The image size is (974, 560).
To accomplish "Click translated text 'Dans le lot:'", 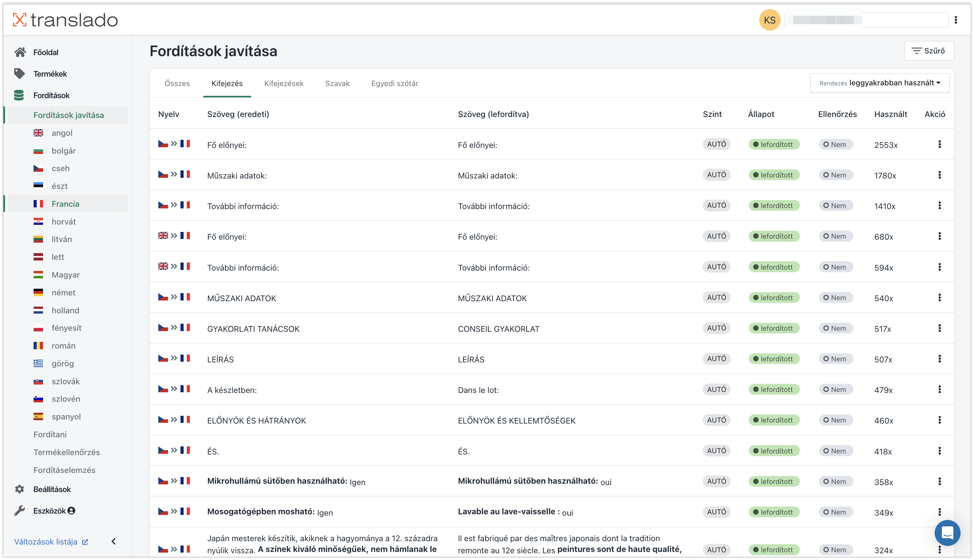I will pyautogui.click(x=478, y=390).
